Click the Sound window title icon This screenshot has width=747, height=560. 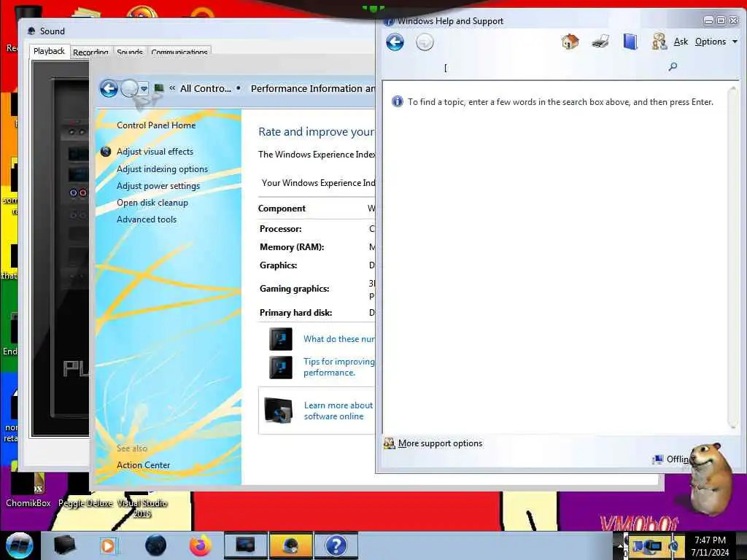31,31
